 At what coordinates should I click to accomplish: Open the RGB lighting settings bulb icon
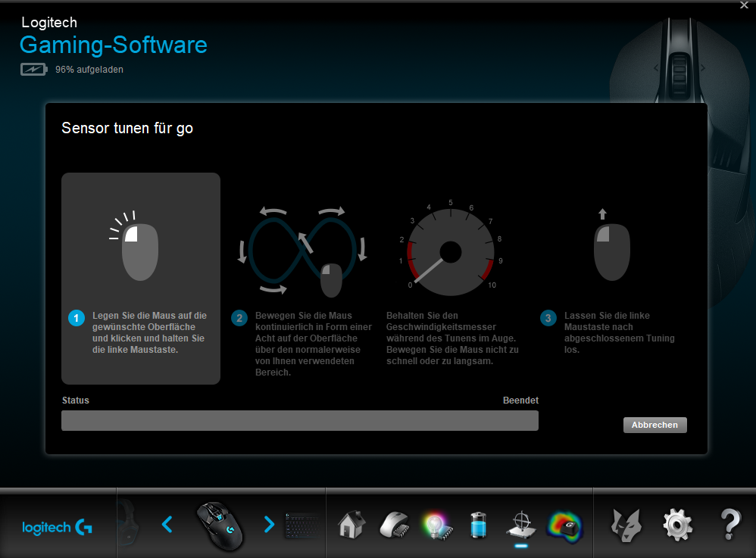pyautogui.click(x=437, y=525)
